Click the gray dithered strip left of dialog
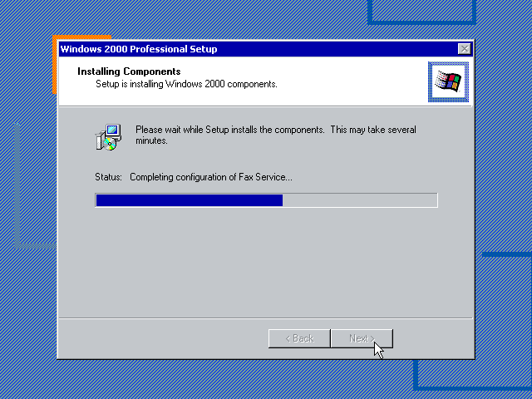The width and height of the screenshot is (532, 399). 17,185
